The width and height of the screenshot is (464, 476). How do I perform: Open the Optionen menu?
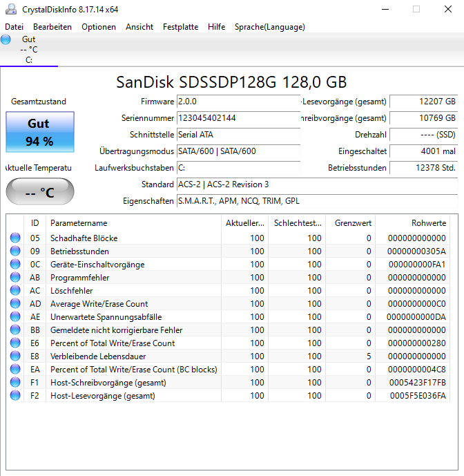[99, 27]
